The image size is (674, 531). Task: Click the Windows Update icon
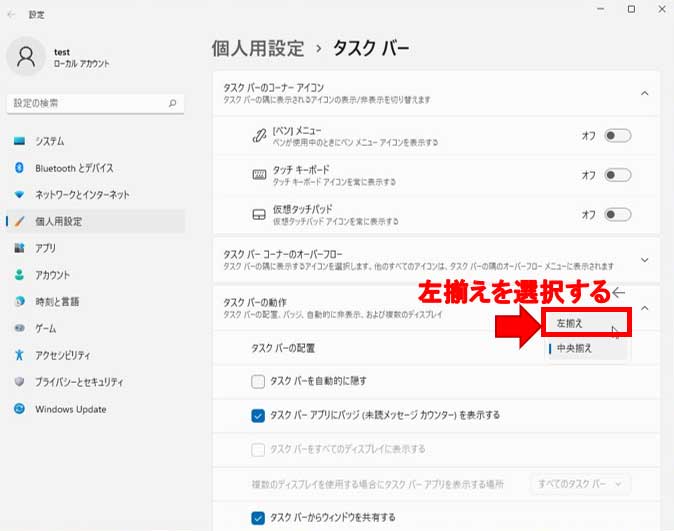point(19,409)
